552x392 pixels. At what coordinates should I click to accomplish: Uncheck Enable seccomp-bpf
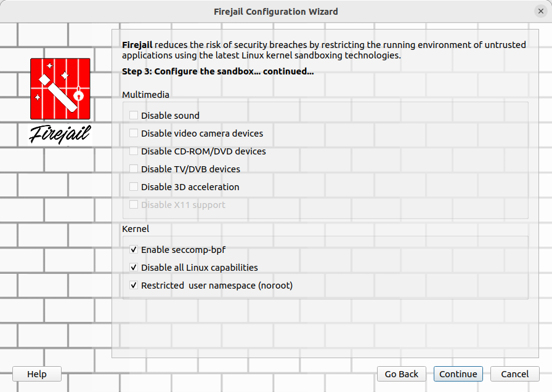point(134,250)
